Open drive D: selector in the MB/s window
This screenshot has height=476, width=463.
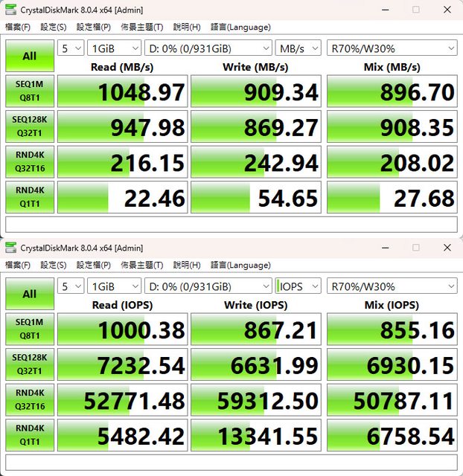(208, 48)
